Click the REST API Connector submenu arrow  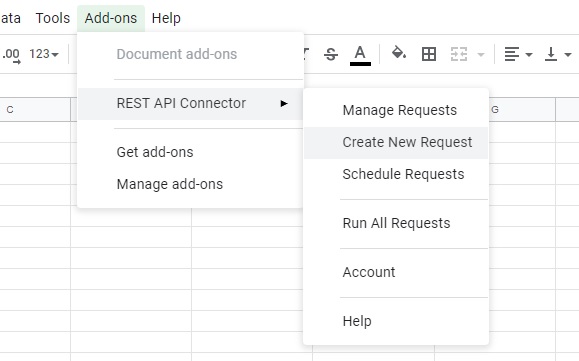[284, 103]
